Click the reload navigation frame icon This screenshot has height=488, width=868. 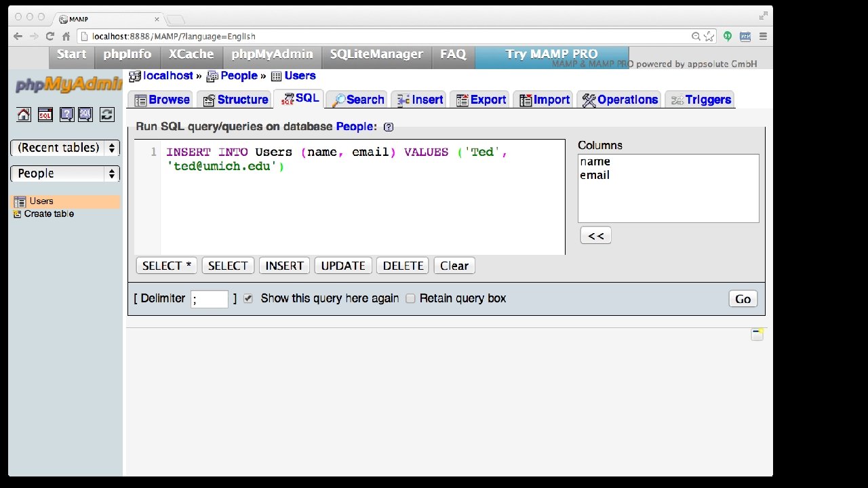(x=107, y=115)
